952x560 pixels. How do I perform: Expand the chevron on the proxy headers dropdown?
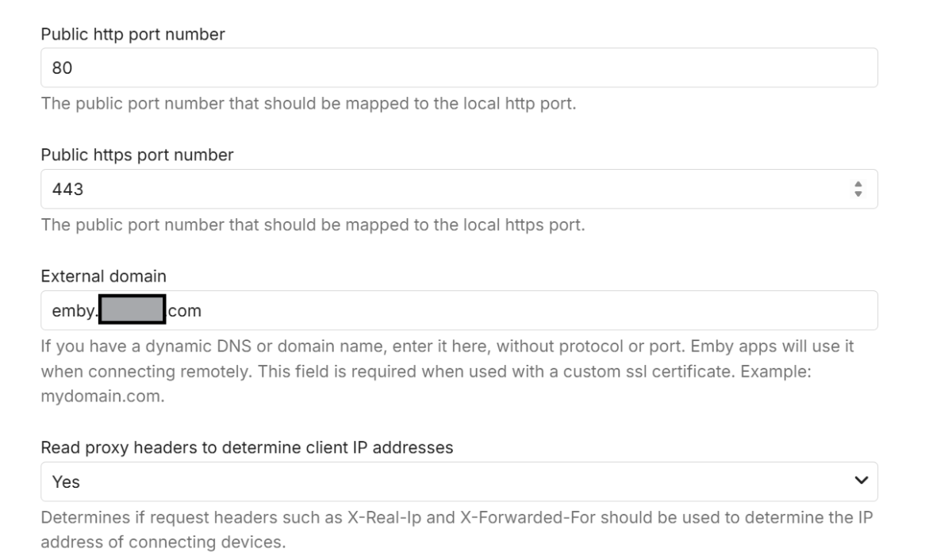point(861,481)
